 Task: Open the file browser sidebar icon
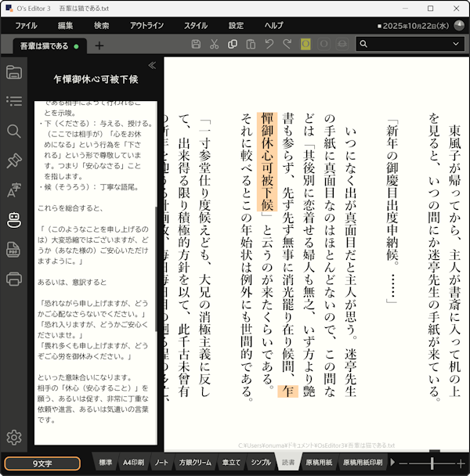(x=13, y=73)
